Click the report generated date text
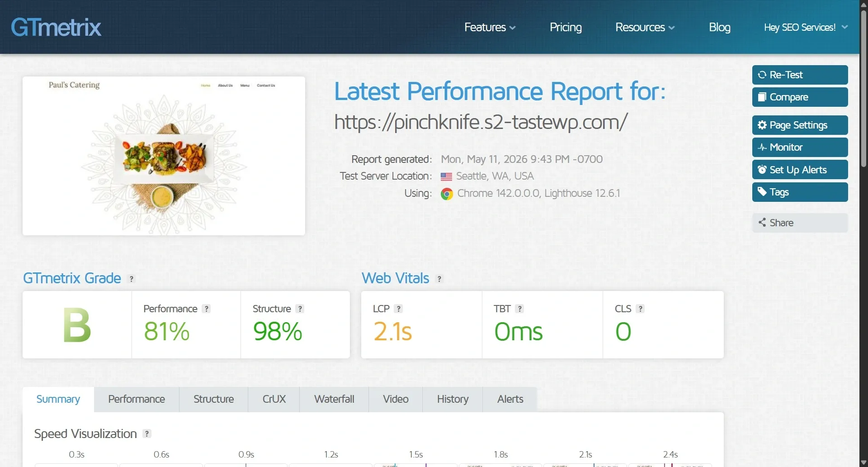The width and height of the screenshot is (868, 467). tap(522, 159)
